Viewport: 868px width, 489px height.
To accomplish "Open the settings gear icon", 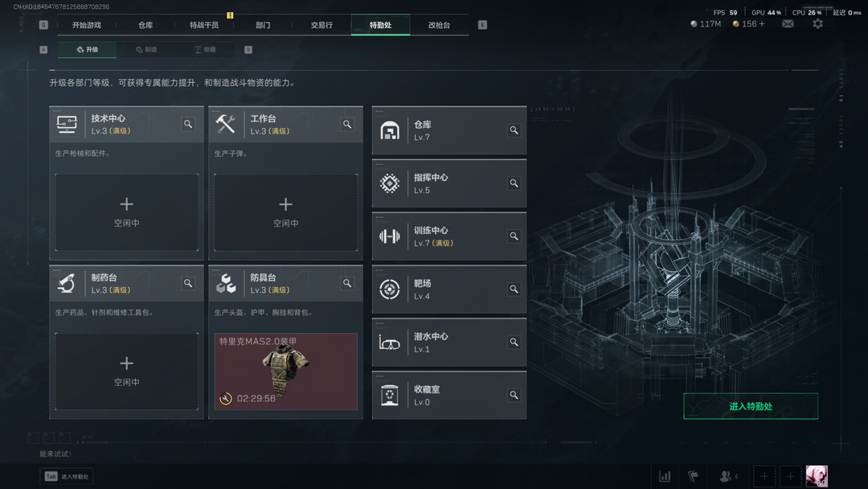I will point(817,24).
